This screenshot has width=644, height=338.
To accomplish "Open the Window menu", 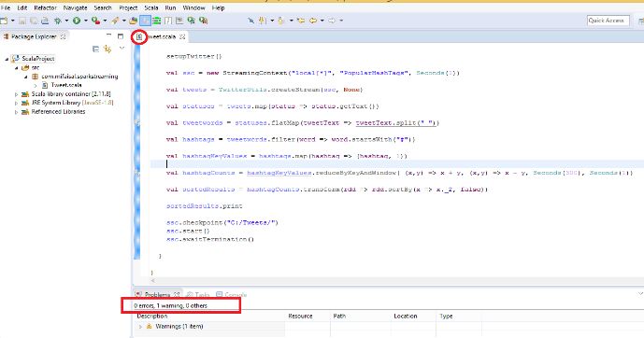I will coord(193,7).
